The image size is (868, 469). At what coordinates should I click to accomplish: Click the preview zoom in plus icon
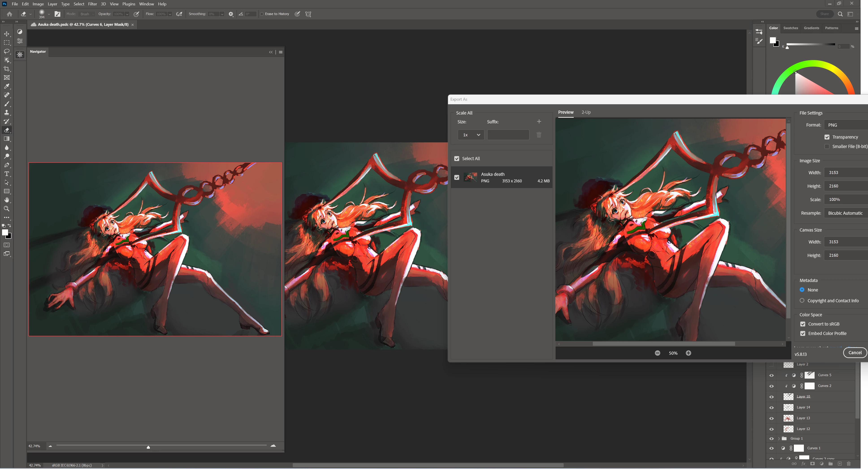[x=688, y=353]
